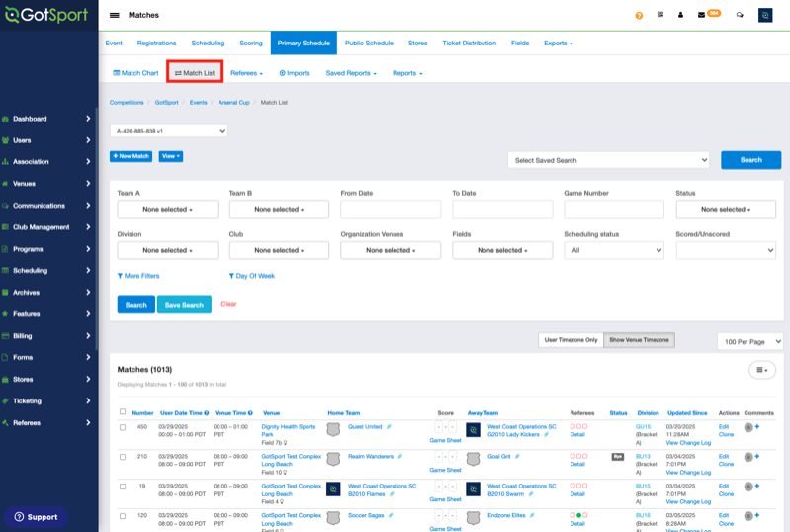Tick the select-all matches checkbox in header
The height and width of the screenshot is (532, 790).
point(123,411)
